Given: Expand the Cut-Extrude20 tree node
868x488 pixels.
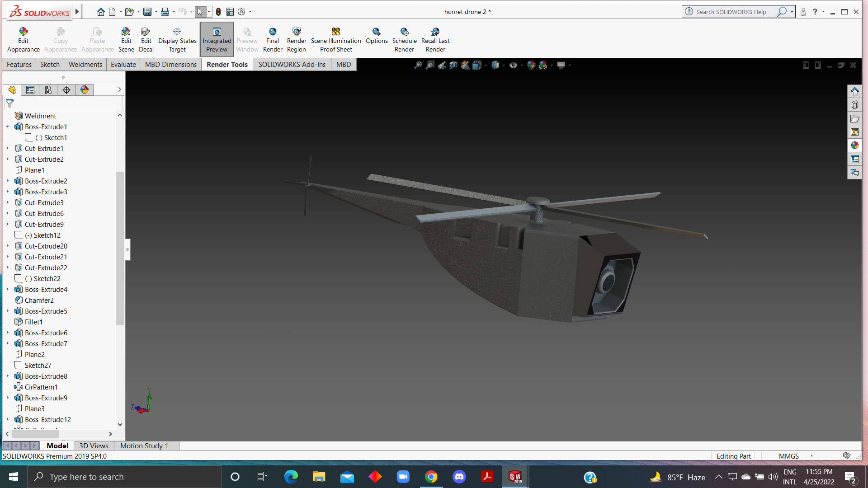Looking at the screenshot, I should 8,246.
